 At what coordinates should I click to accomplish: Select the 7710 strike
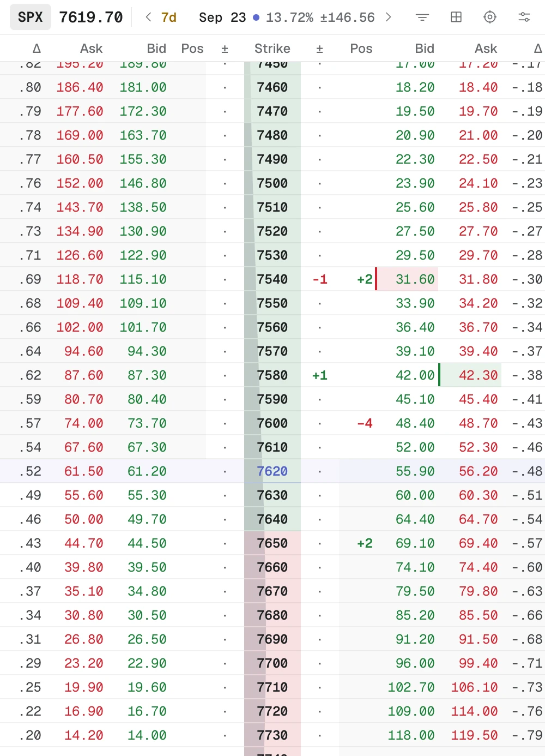pyautogui.click(x=272, y=687)
